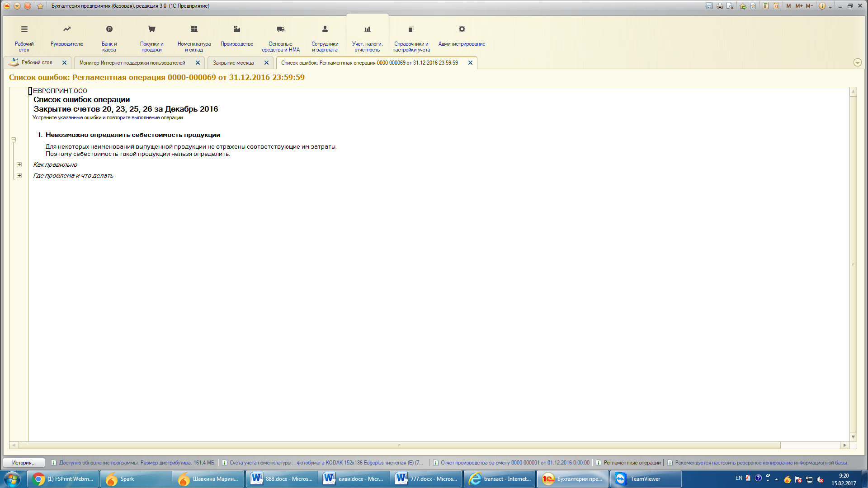Open Администрирование gear section
Viewport: 868px width, 488px height.
pyautogui.click(x=462, y=35)
